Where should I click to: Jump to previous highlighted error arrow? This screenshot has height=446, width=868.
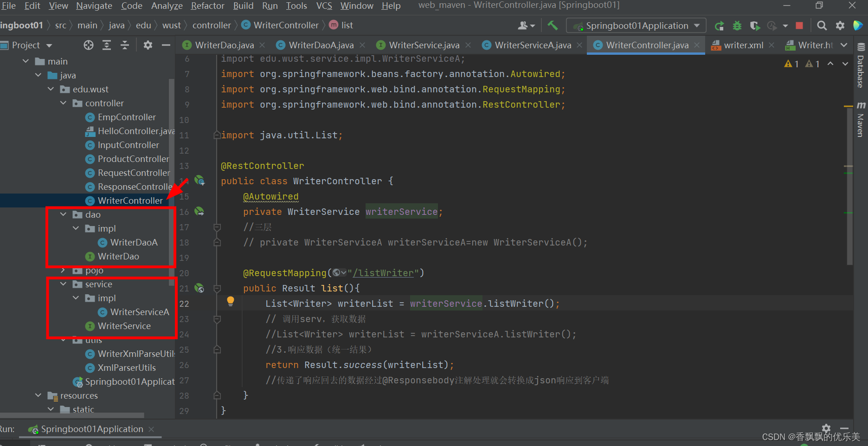click(830, 64)
